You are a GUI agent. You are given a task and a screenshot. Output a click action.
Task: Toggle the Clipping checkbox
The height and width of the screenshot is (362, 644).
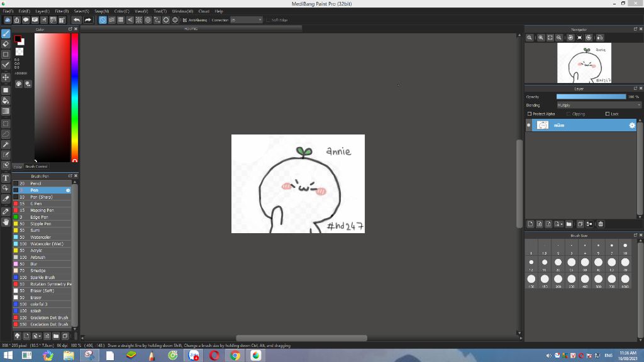pos(569,114)
